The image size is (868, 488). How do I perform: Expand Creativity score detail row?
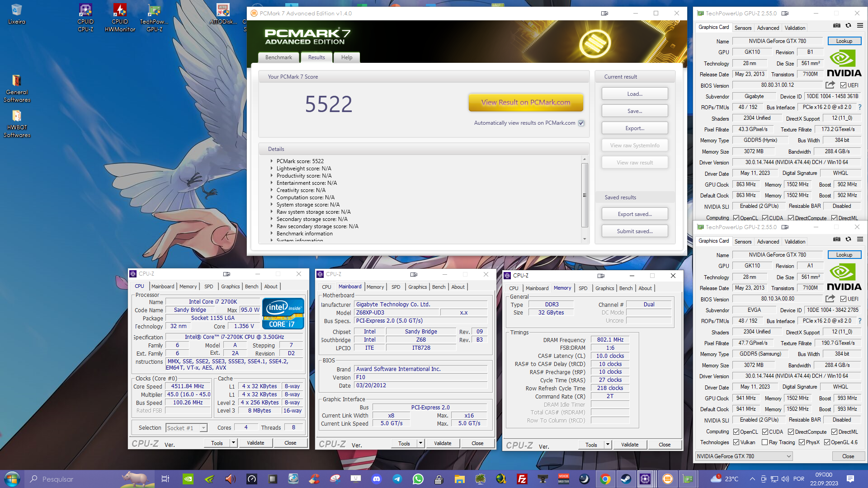click(x=272, y=190)
